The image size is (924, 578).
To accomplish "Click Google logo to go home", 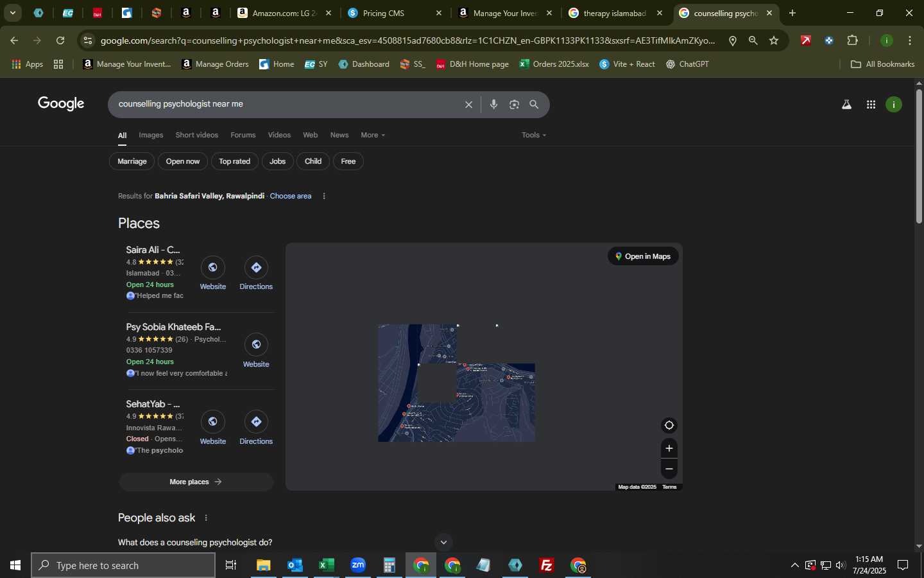I will click(61, 104).
